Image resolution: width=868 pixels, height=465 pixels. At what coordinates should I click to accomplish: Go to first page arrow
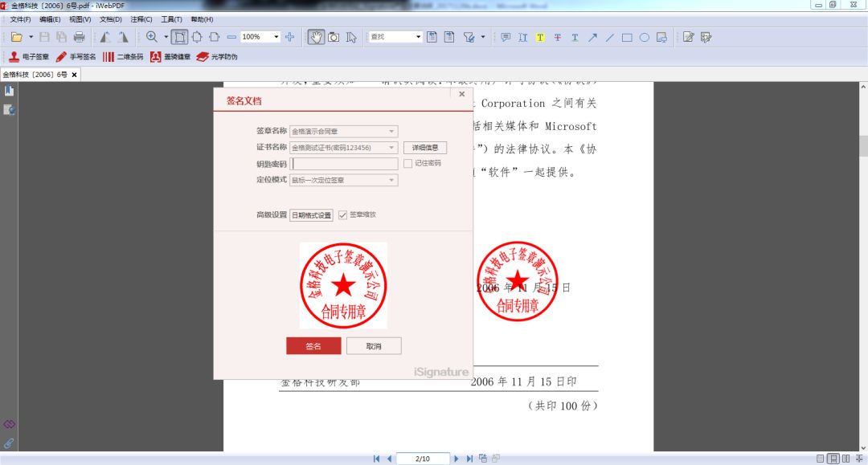click(376, 459)
